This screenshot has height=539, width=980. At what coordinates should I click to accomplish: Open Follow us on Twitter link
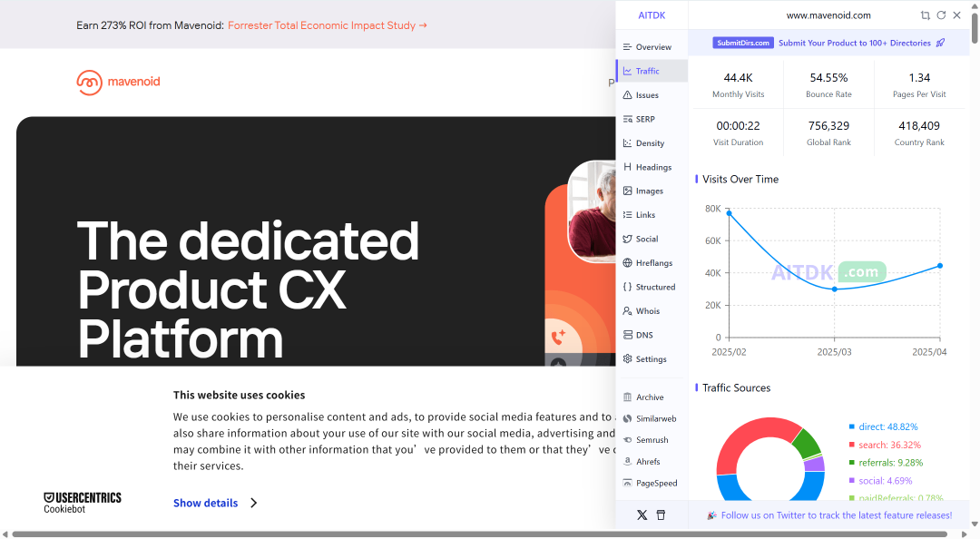click(837, 515)
